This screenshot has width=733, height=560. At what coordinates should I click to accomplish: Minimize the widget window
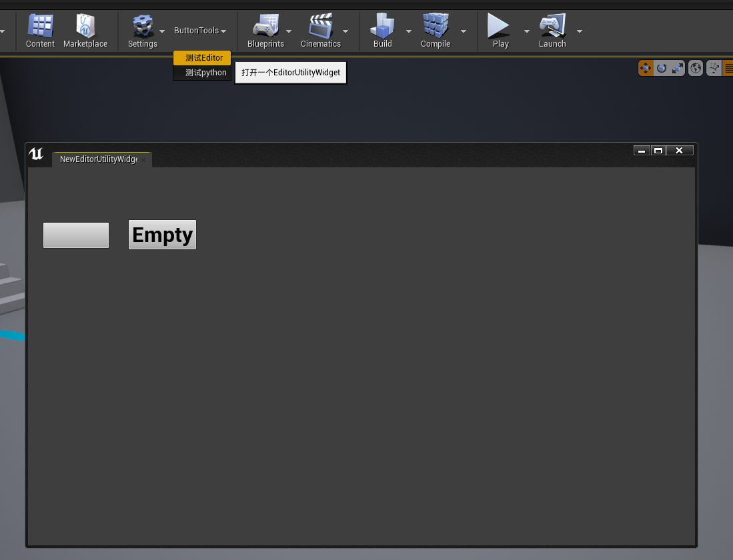642,151
